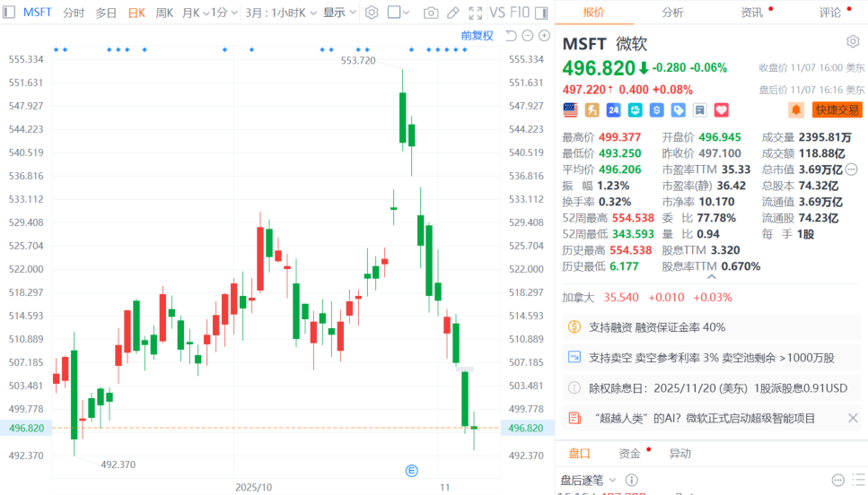Open the chat bubble icon near 盘后逐笔

(x=838, y=480)
